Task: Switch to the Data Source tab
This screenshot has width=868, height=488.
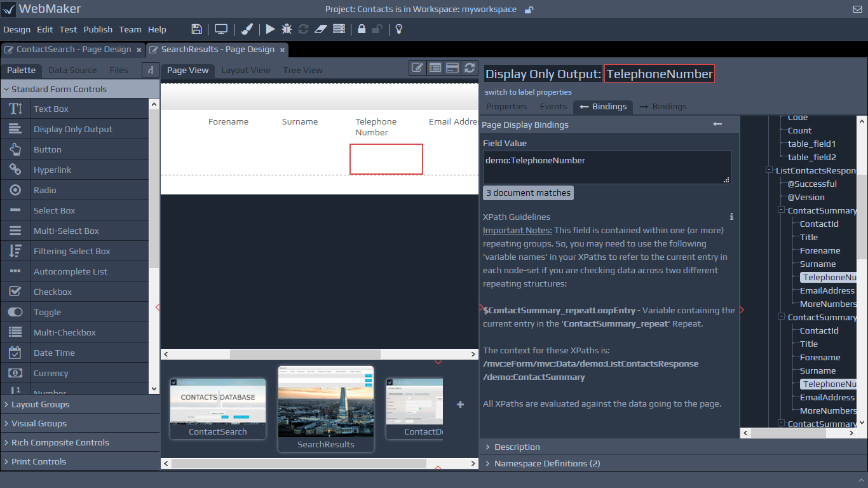Action: click(72, 70)
